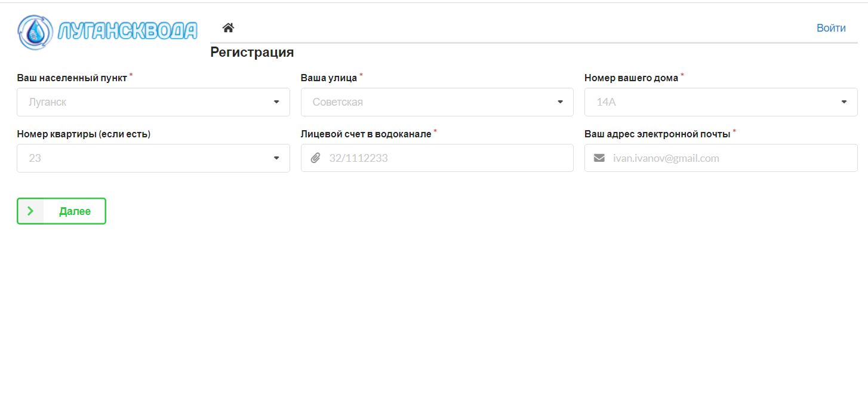This screenshot has width=868, height=406.
Task: Click the ЛУГАНСКВОДА logo text
Action: click(x=127, y=31)
